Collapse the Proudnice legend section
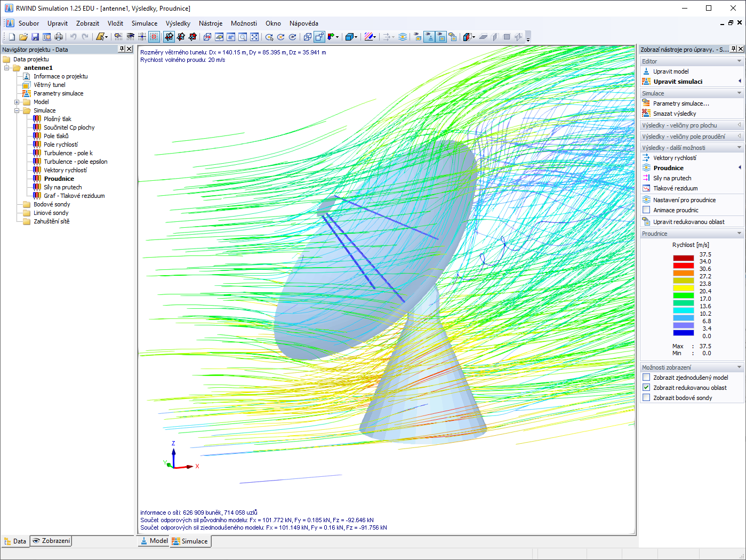The width and height of the screenshot is (746, 560). (739, 234)
